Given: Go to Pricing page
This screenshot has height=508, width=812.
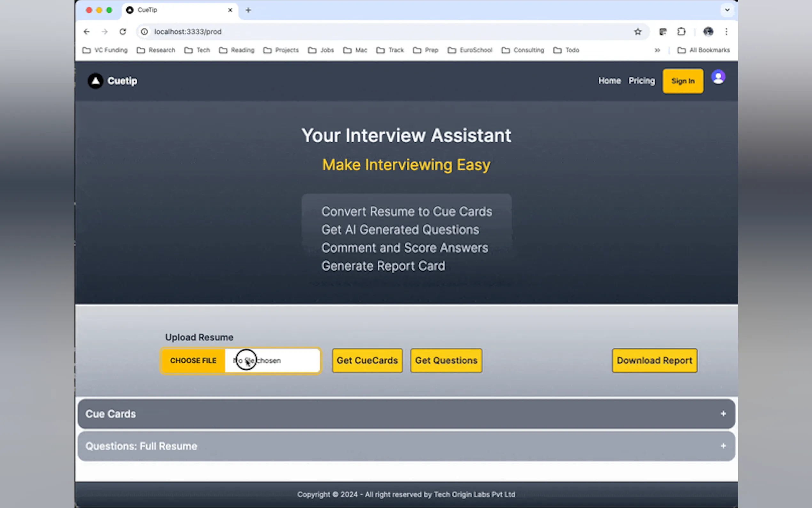Looking at the screenshot, I should coord(642,81).
